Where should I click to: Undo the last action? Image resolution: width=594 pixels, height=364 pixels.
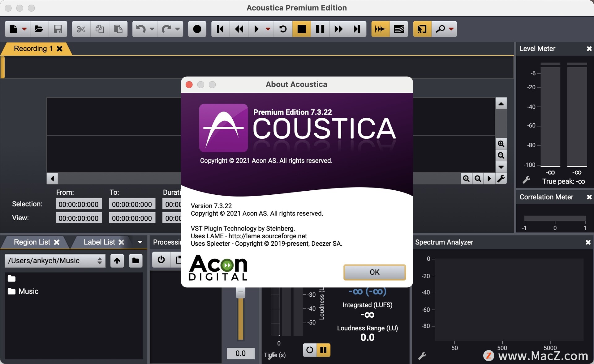click(x=141, y=29)
